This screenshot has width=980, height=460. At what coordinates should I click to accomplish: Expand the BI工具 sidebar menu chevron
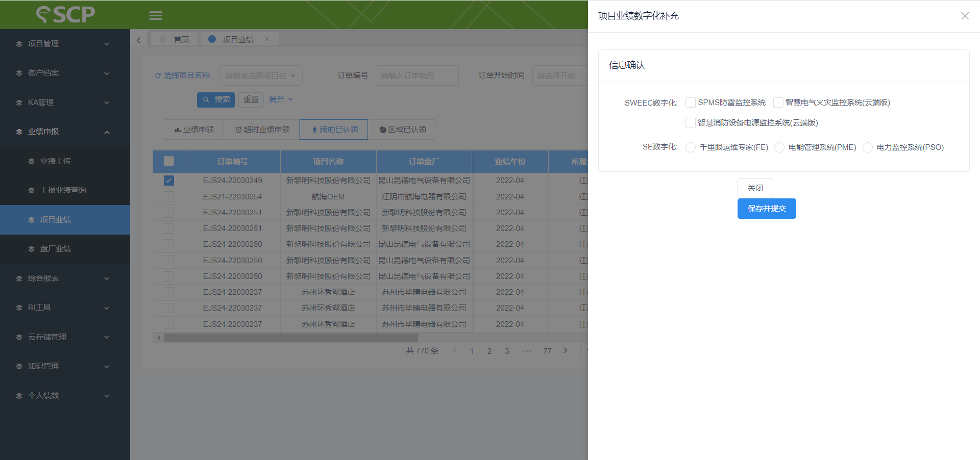(107, 308)
